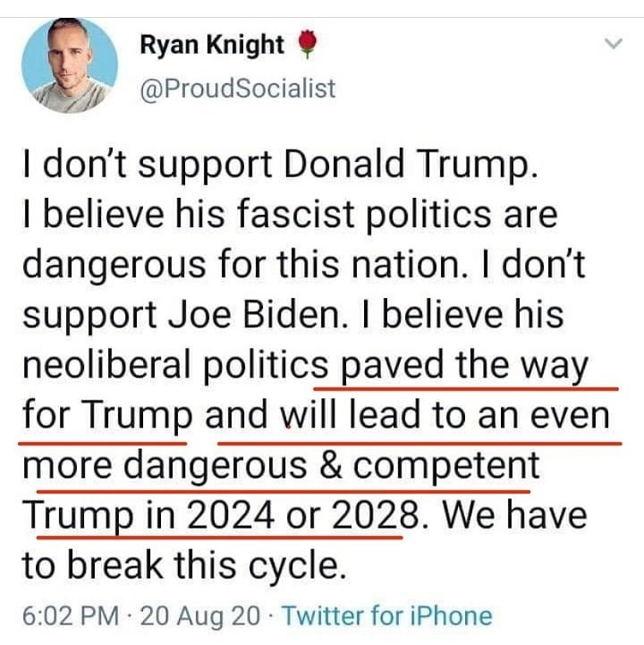This screenshot has height=645, width=644.
Task: Open the @ProudSocialist handle
Action: click(238, 88)
